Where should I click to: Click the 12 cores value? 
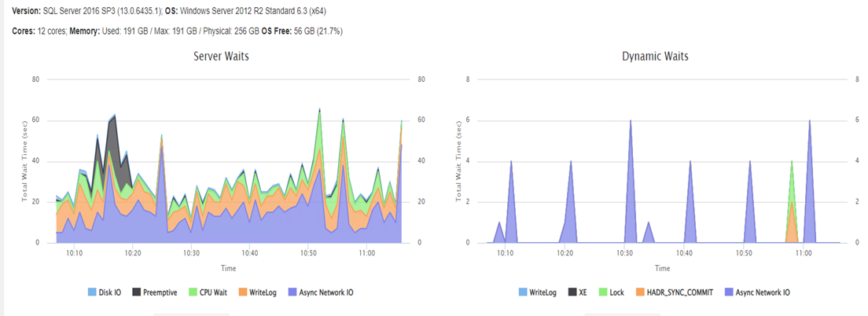pos(50,31)
